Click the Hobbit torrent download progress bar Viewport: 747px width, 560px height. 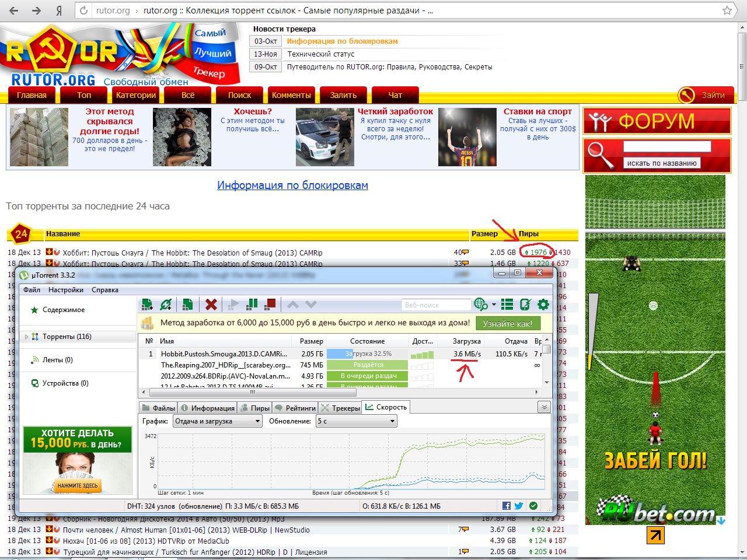click(367, 354)
